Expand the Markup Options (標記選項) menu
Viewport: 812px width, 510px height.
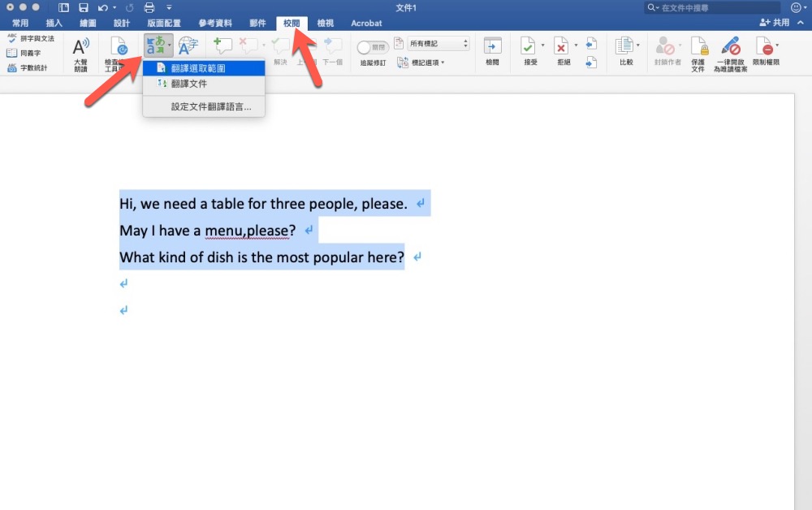[x=425, y=63]
